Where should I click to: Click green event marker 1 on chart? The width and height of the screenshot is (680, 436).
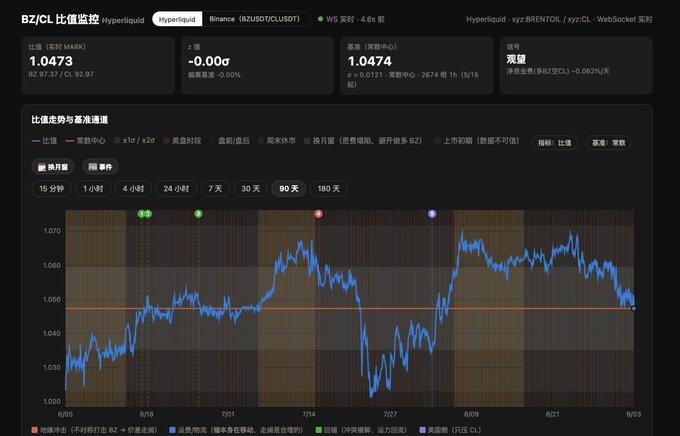pos(141,213)
